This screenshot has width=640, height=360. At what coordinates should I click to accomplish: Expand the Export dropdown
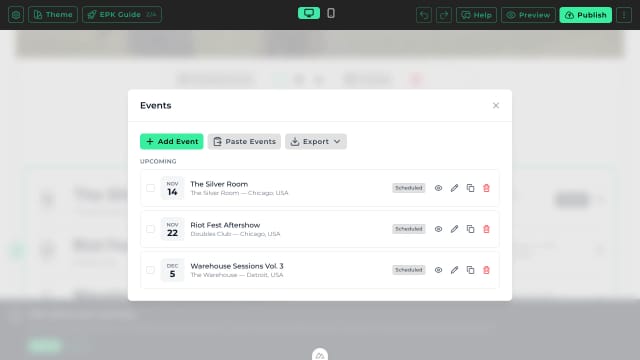click(316, 142)
